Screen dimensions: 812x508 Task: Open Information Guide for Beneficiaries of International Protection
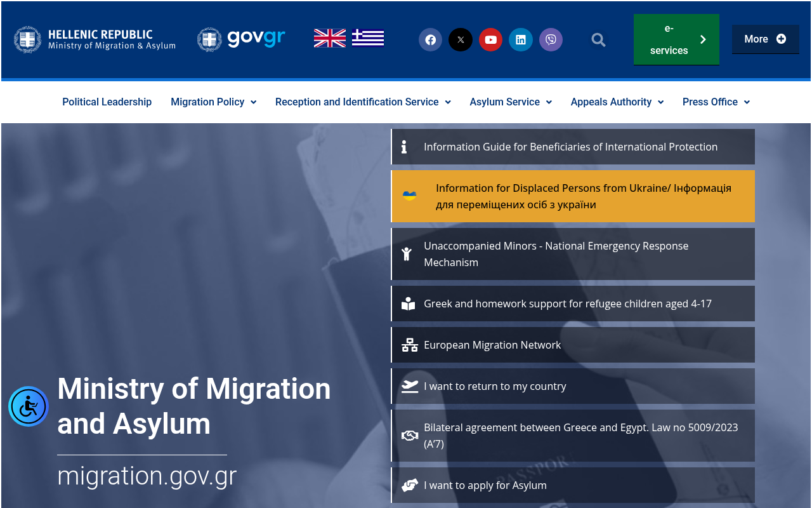click(x=573, y=147)
